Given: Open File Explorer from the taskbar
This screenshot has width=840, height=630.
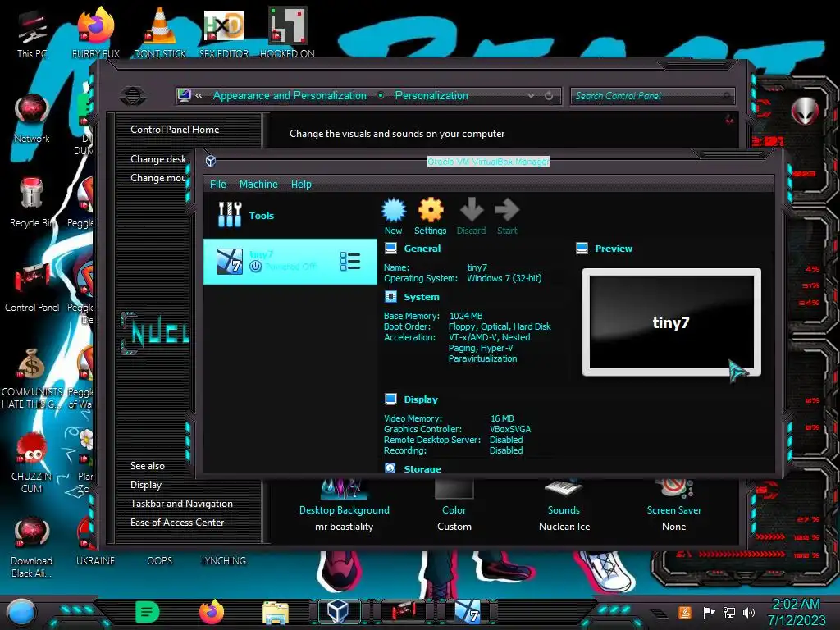Looking at the screenshot, I should (276, 612).
